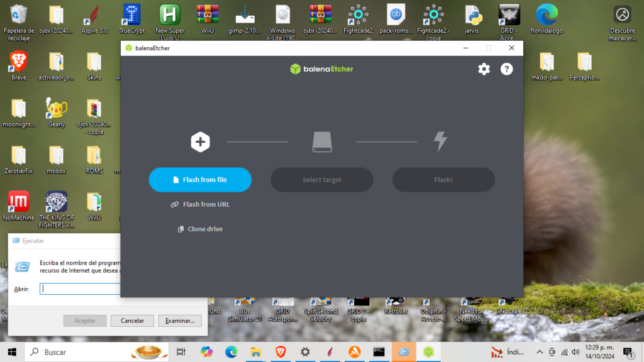Select the activador_o folder on desktop
The image size is (644, 362).
pos(56,65)
